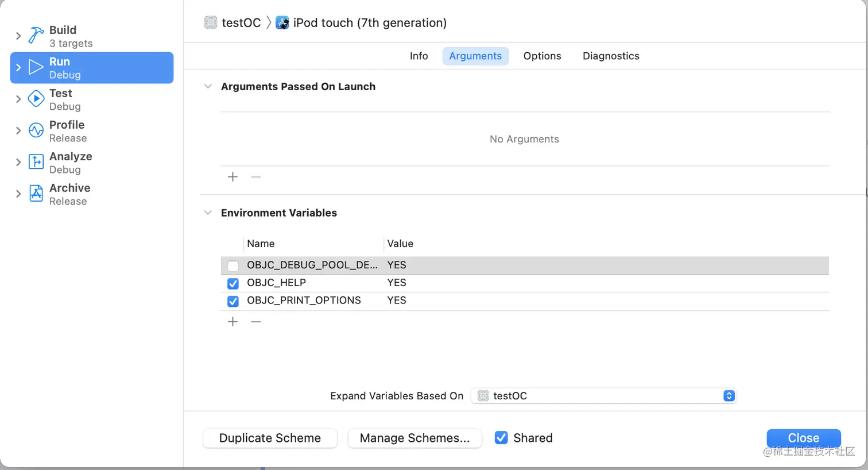Collapse the Environment Variables section
The width and height of the screenshot is (868, 470).
click(x=208, y=213)
